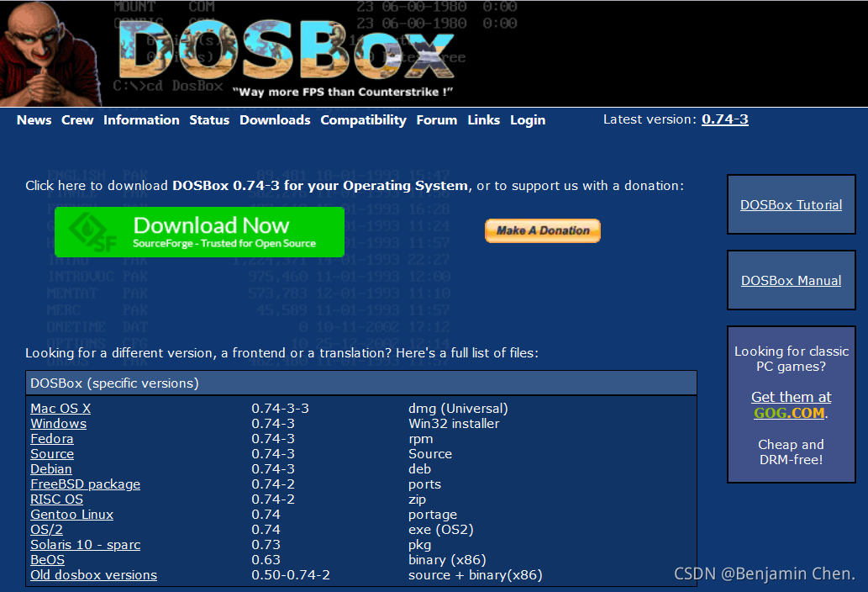This screenshot has width=868, height=592.
Task: Click the binary (x86) text in BeOS row
Action: tap(447, 560)
